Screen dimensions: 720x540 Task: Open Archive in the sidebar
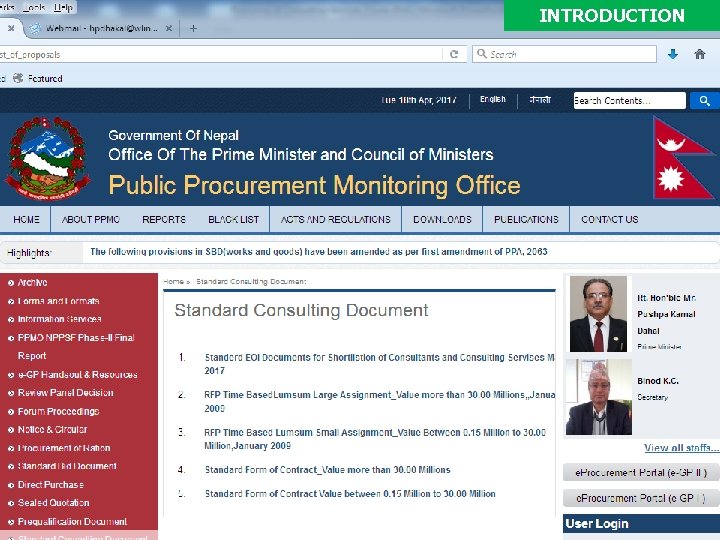point(32,282)
